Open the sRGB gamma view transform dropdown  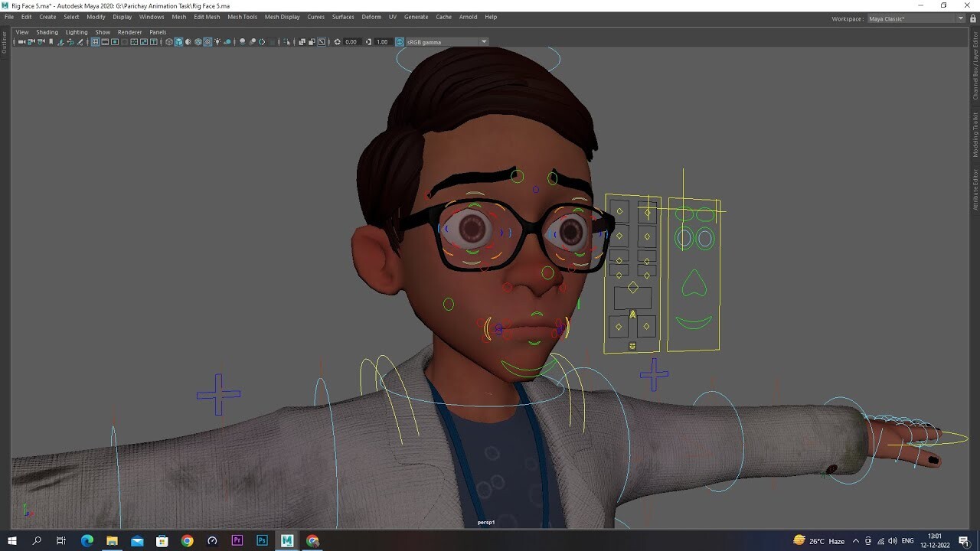tap(483, 42)
